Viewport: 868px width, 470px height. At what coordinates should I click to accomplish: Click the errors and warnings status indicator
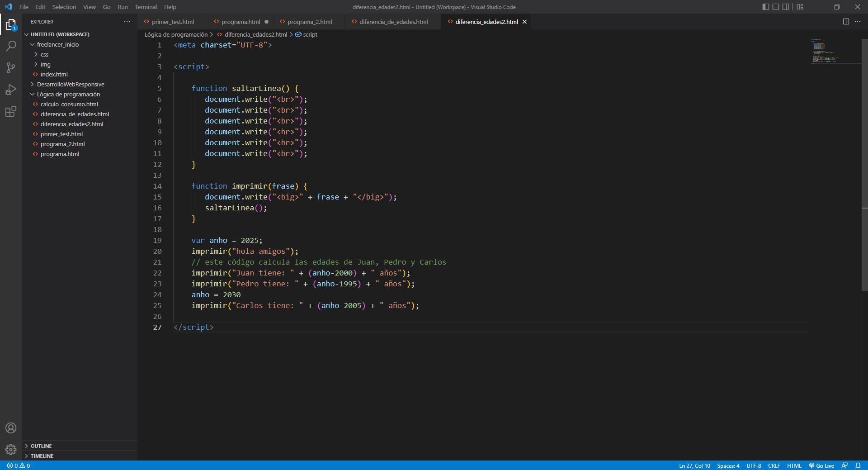[19, 465]
